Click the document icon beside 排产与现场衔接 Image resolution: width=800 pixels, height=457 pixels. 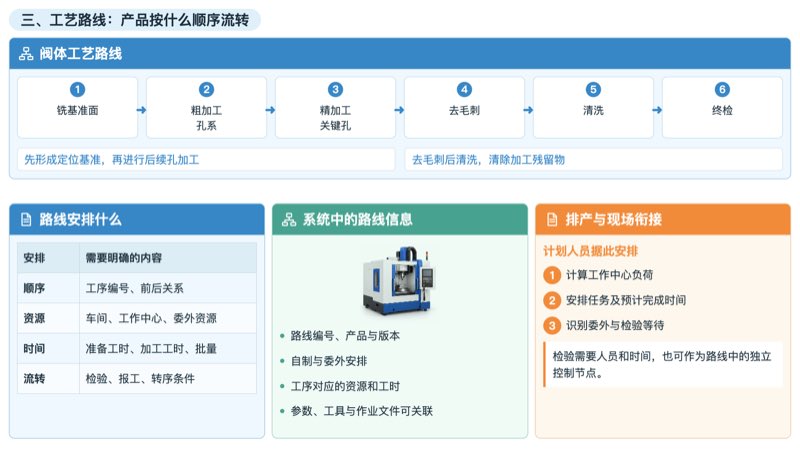pos(552,219)
